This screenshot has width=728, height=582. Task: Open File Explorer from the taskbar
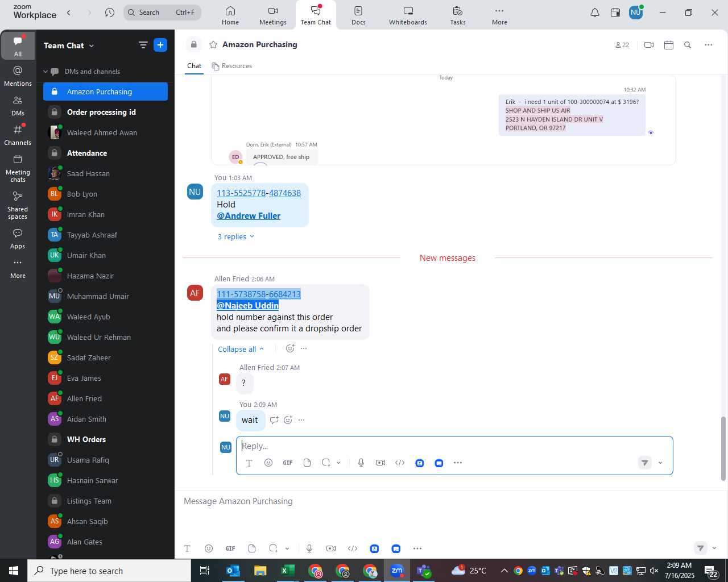pyautogui.click(x=260, y=571)
